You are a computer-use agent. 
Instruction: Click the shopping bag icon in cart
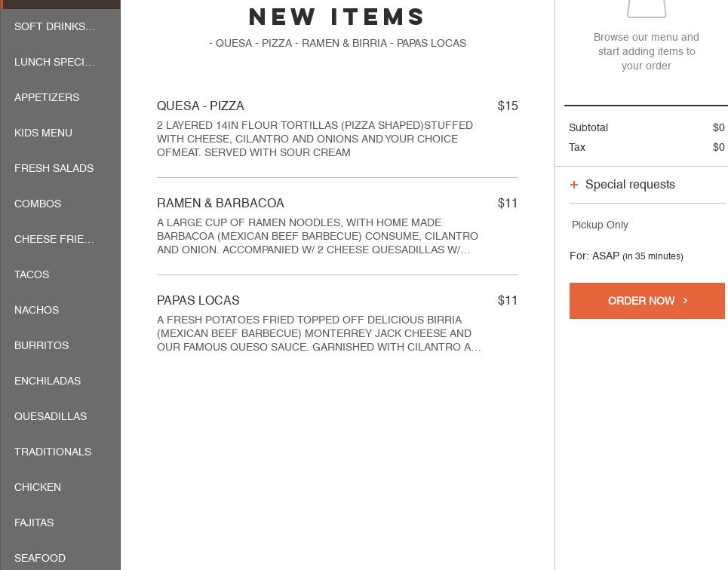[x=647, y=8]
